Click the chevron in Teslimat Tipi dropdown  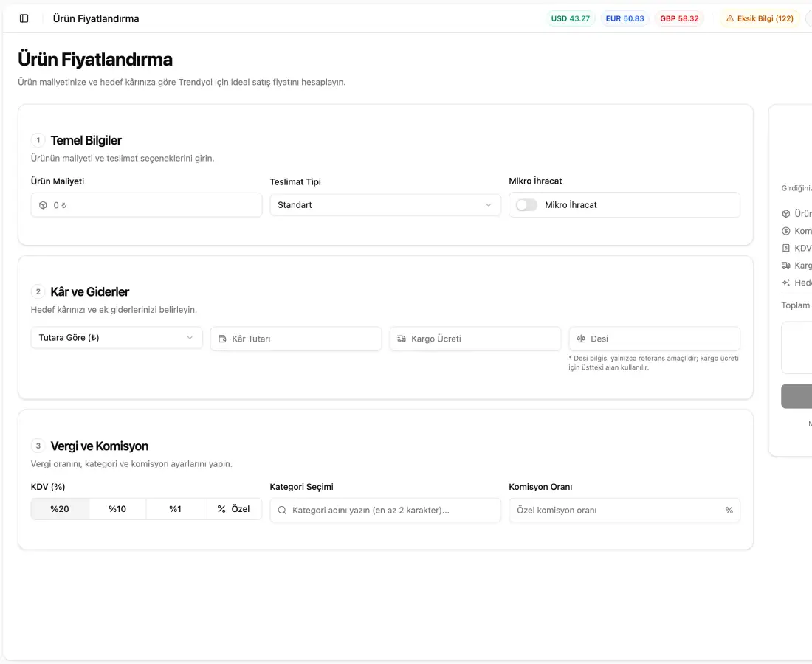(x=489, y=205)
